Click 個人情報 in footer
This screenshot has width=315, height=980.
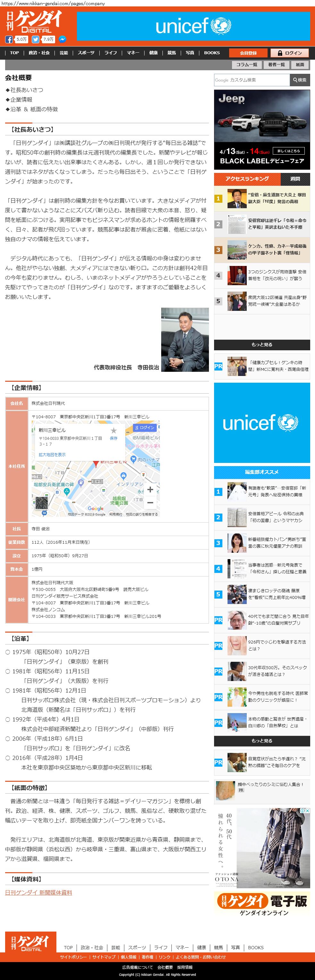[x=129, y=957]
